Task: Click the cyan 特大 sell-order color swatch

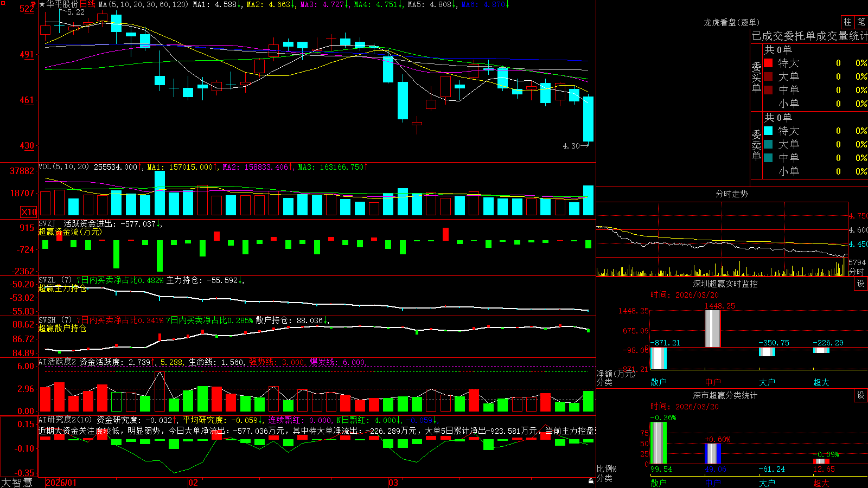Action: coord(768,131)
